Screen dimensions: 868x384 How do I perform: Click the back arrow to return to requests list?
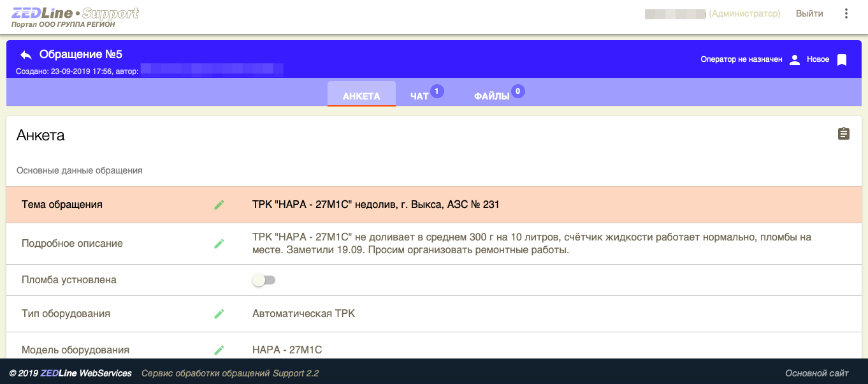click(x=25, y=54)
